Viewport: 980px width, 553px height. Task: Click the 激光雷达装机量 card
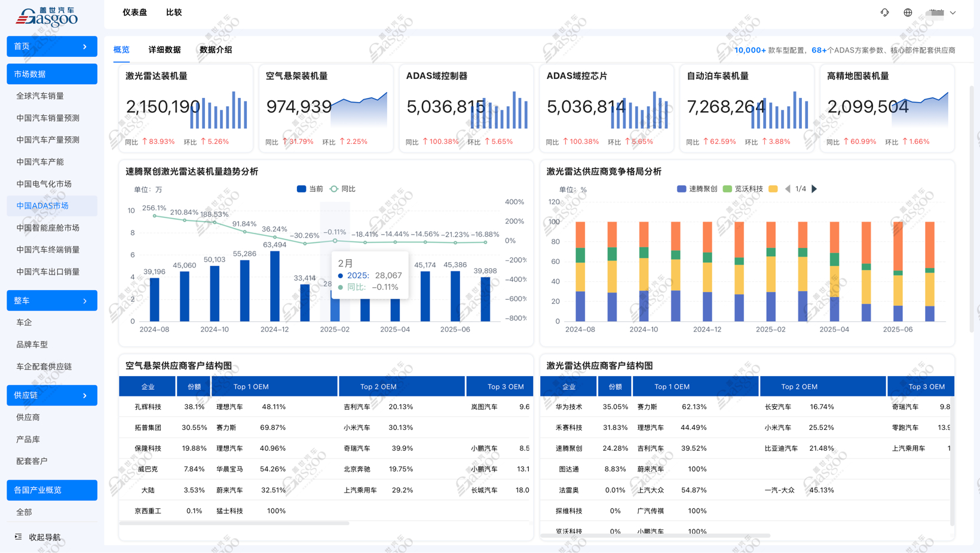tap(186, 108)
